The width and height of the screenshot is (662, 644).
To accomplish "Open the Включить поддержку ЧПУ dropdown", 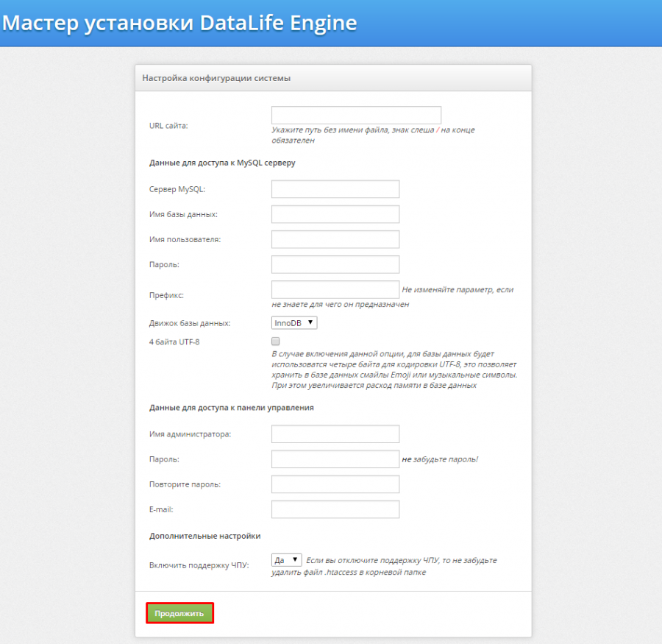I will pyautogui.click(x=288, y=559).
